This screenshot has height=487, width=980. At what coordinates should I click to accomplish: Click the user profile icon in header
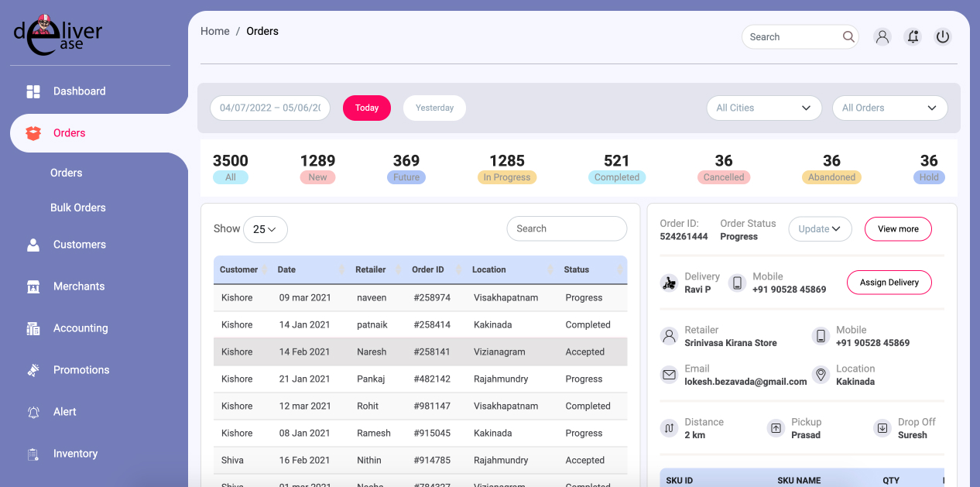[x=882, y=36]
